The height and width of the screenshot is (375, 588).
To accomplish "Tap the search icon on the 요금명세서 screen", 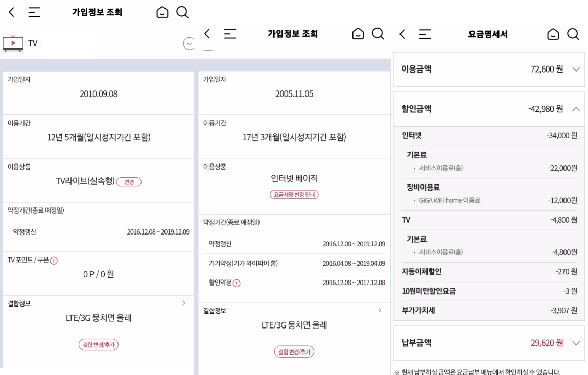I will [573, 34].
